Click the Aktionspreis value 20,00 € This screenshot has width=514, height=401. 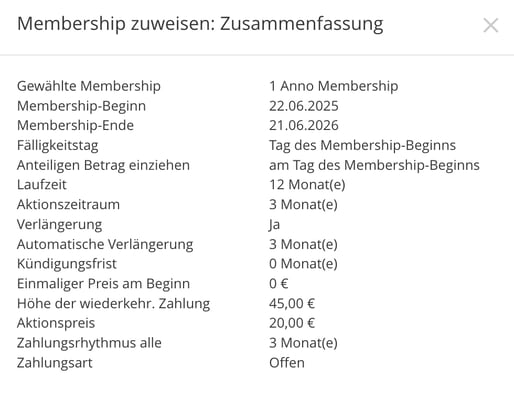pyautogui.click(x=292, y=323)
